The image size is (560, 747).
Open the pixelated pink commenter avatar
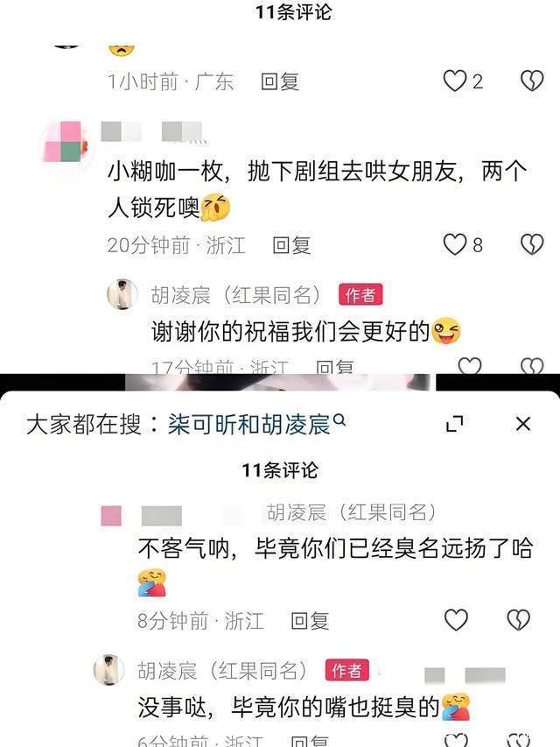(65, 141)
